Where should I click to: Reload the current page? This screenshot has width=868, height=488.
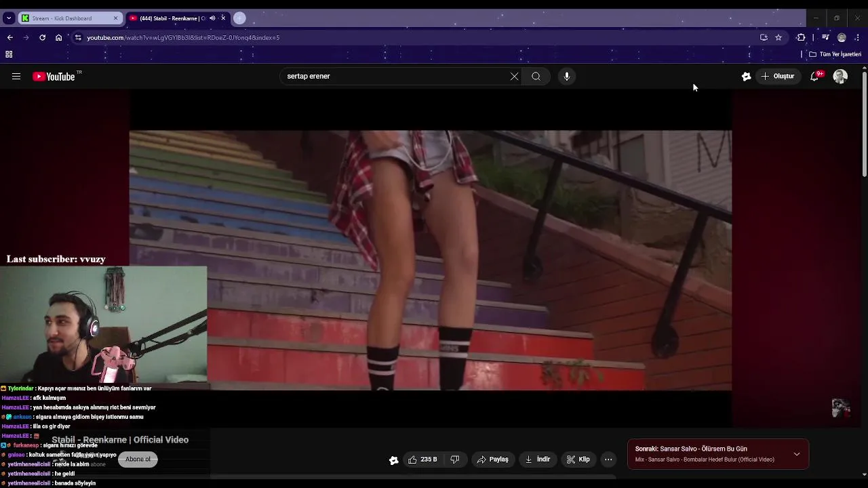(x=42, y=38)
